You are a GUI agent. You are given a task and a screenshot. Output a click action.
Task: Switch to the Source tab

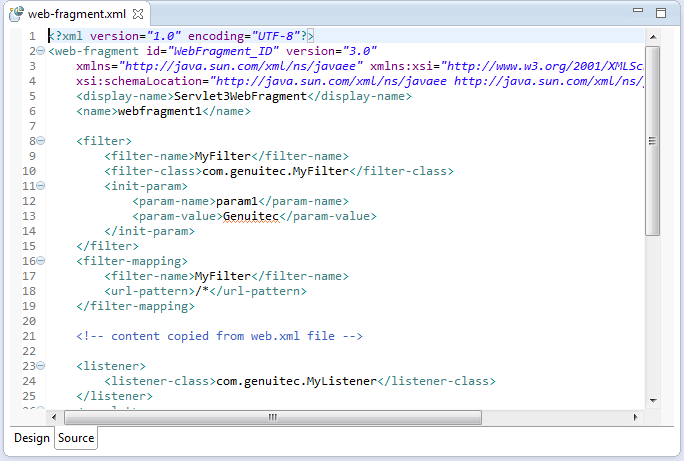coord(76,438)
